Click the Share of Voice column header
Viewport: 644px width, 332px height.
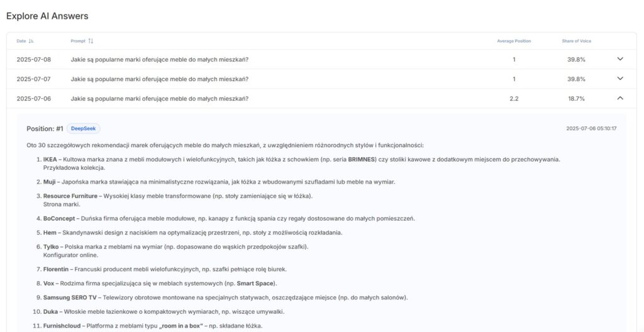577,41
